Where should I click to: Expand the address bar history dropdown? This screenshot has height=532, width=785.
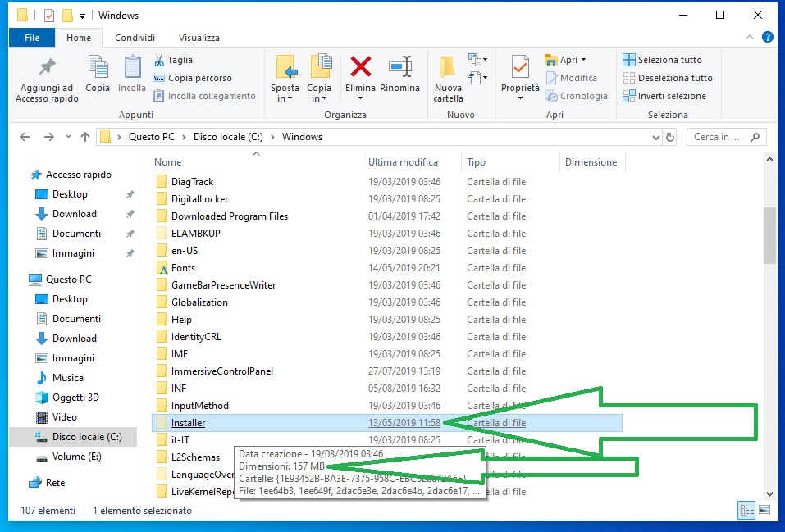(x=656, y=137)
